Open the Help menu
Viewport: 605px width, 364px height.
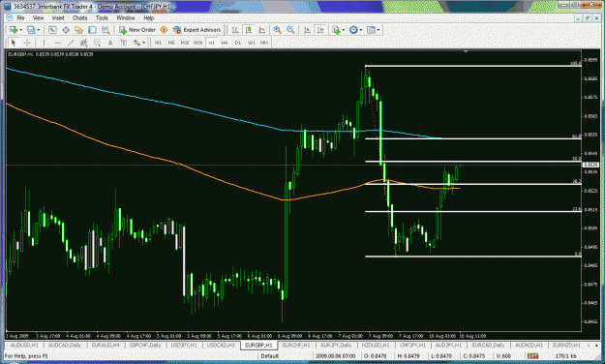tap(148, 17)
